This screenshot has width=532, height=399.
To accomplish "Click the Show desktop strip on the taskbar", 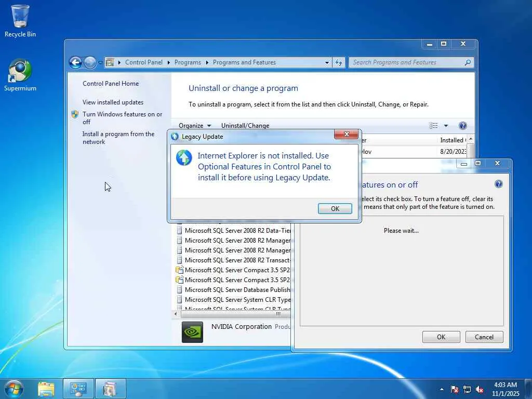I will (529, 389).
